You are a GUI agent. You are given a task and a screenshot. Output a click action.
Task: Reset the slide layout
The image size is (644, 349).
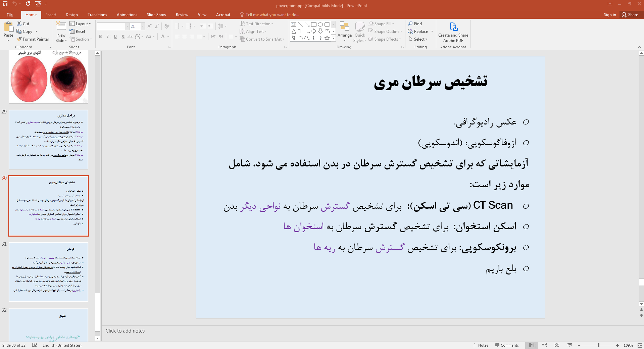pos(78,31)
